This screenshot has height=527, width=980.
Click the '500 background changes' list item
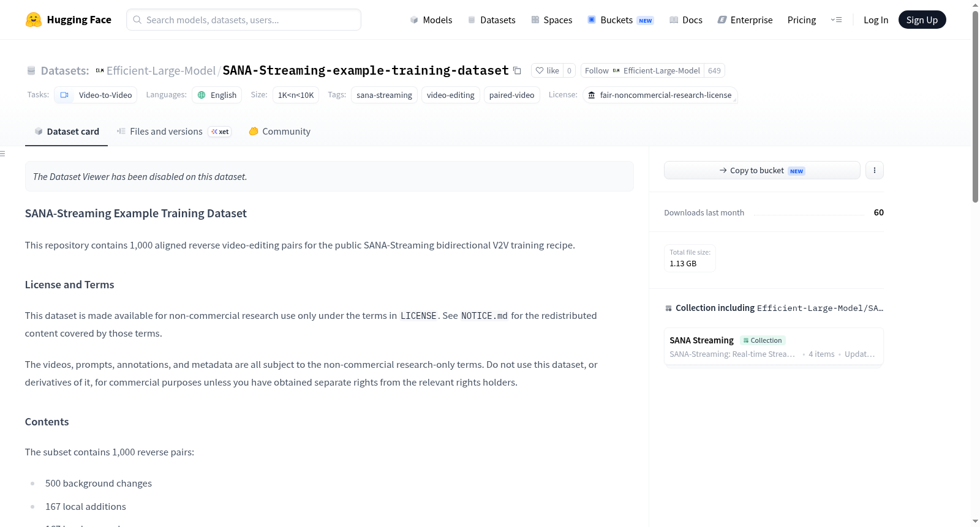pyautogui.click(x=99, y=484)
